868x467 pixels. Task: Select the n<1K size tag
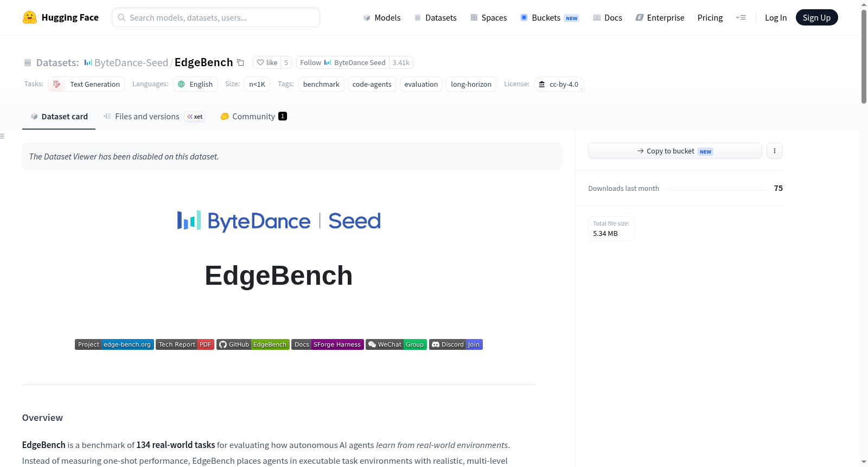tap(257, 84)
